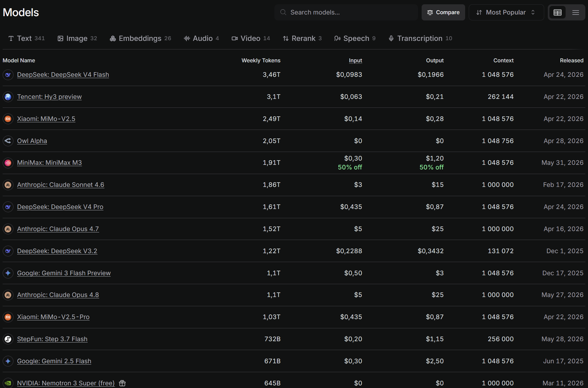Screen dimensions: 588x388
Task: Click the Input column header
Action: click(x=355, y=60)
